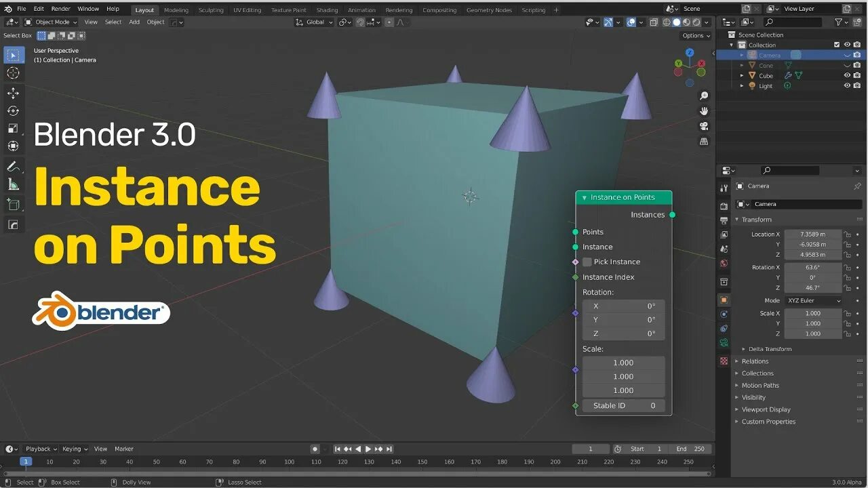Click the timeline horizontal scrollbar

(357, 472)
